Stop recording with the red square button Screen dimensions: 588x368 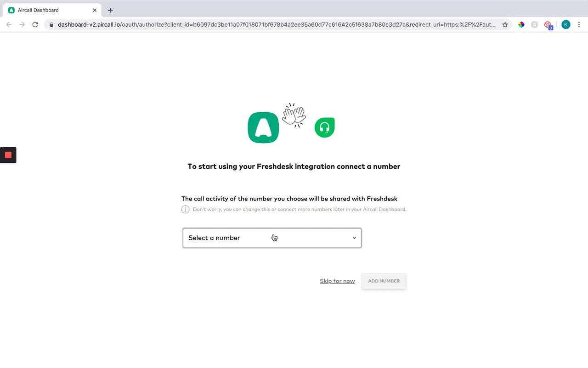pyautogui.click(x=8, y=155)
